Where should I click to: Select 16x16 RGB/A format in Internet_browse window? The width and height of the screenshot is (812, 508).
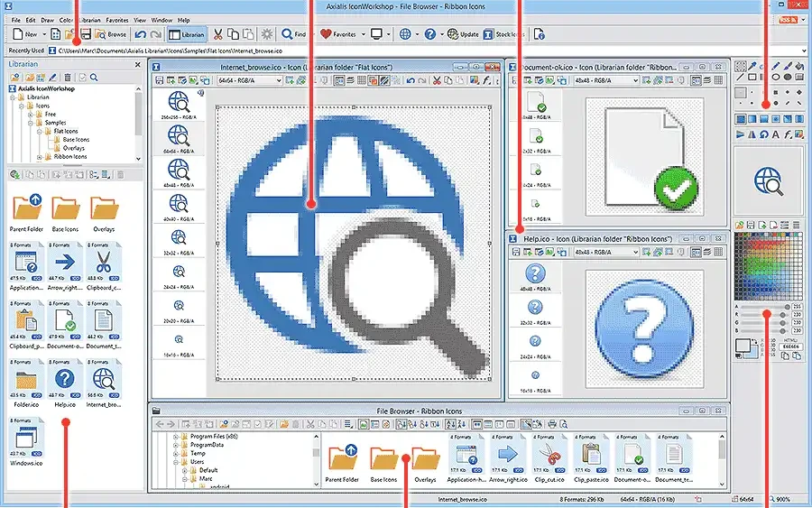tap(179, 343)
